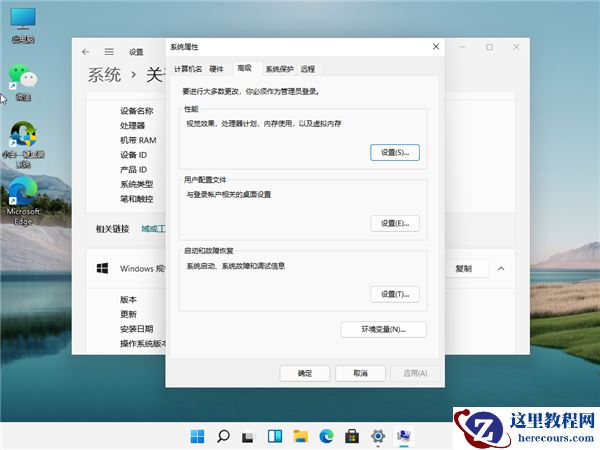
Task: Select the 系统类型 row in Settings
Action: click(137, 184)
